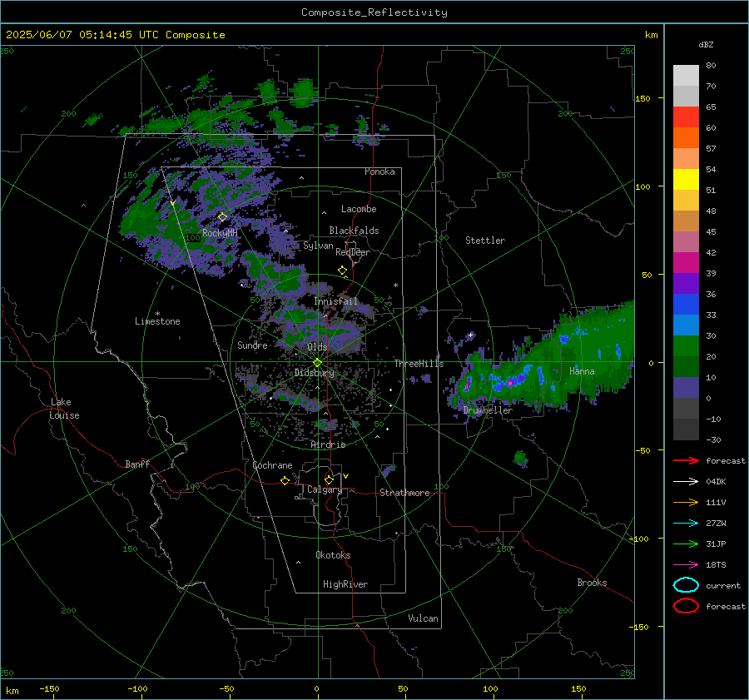Click the yellow diamond marker below Cochrane
The height and width of the screenshot is (700, 749).
click(x=285, y=480)
